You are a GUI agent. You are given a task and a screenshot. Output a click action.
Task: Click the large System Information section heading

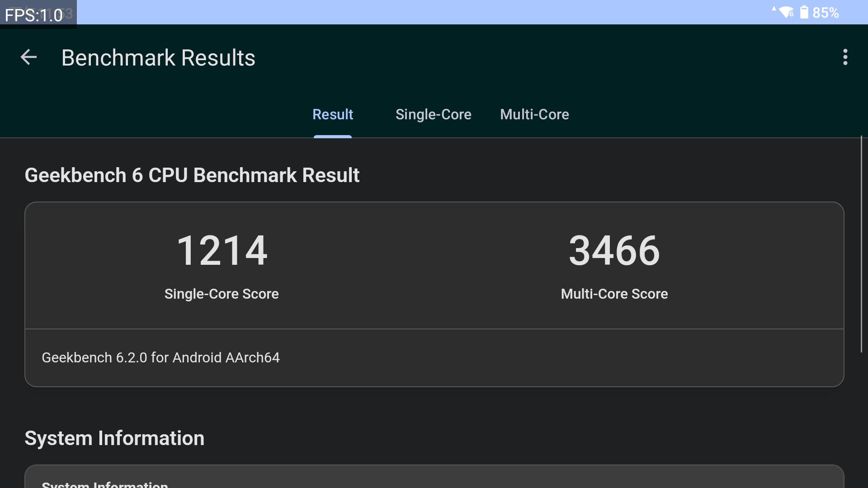click(x=114, y=438)
